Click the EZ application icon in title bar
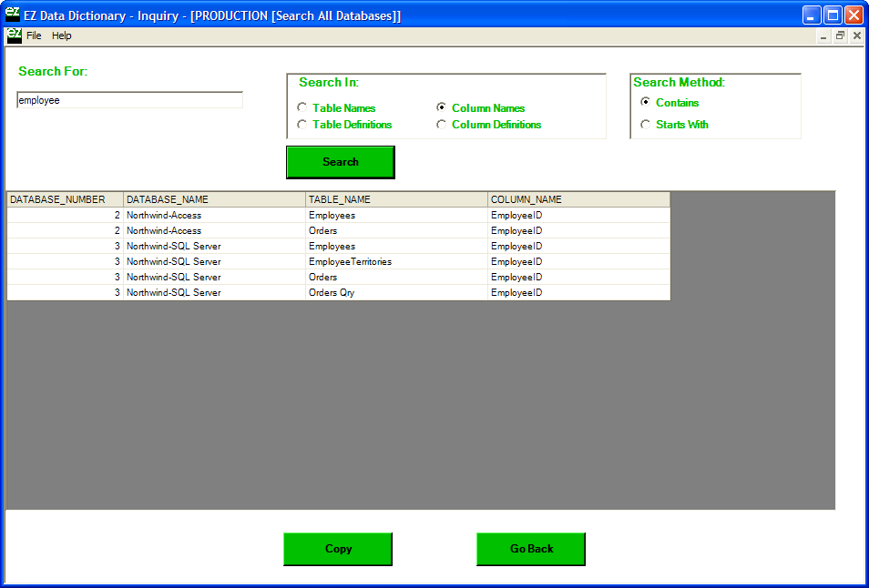The width and height of the screenshot is (869, 588). [x=13, y=15]
